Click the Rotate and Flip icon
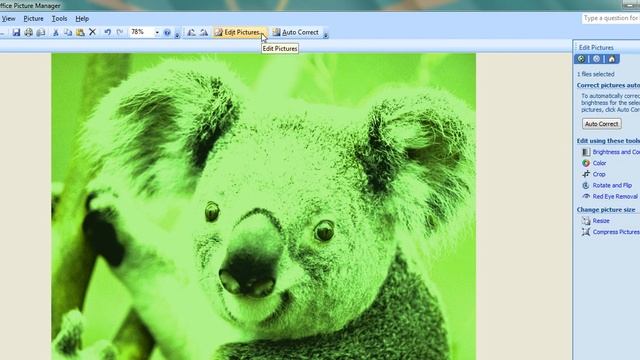The width and height of the screenshot is (640, 360). click(586, 185)
